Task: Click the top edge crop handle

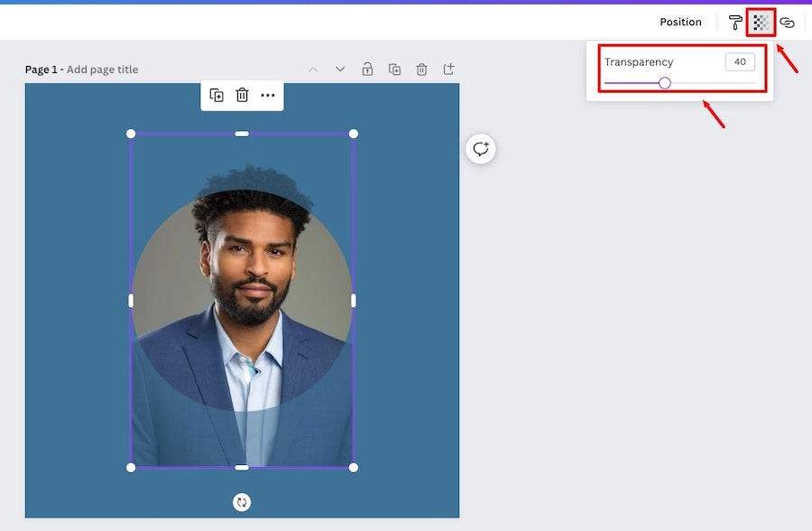Action: tap(242, 134)
